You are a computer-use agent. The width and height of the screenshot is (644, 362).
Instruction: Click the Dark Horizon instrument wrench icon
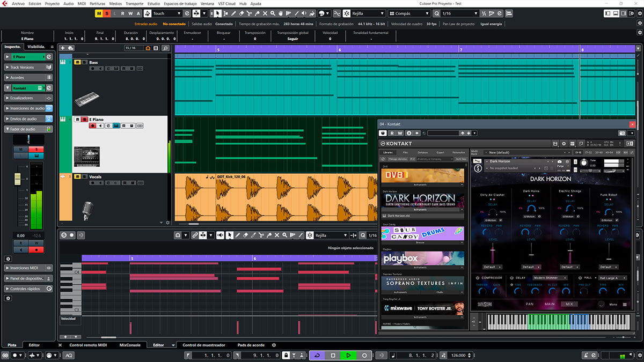point(478,161)
